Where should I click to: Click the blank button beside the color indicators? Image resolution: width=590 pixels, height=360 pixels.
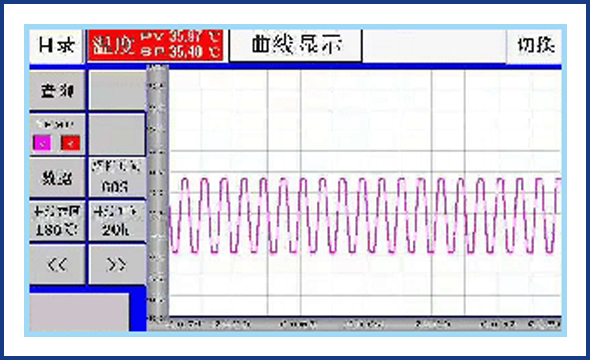coord(117,134)
